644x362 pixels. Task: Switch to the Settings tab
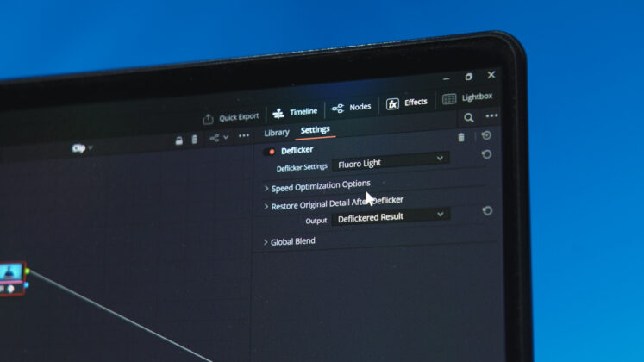pos(315,130)
